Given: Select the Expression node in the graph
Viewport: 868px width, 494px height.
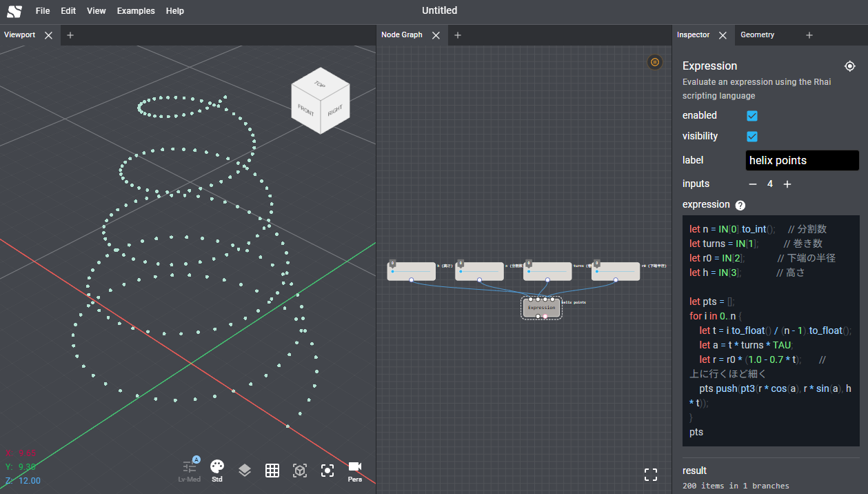Looking at the screenshot, I should point(541,308).
